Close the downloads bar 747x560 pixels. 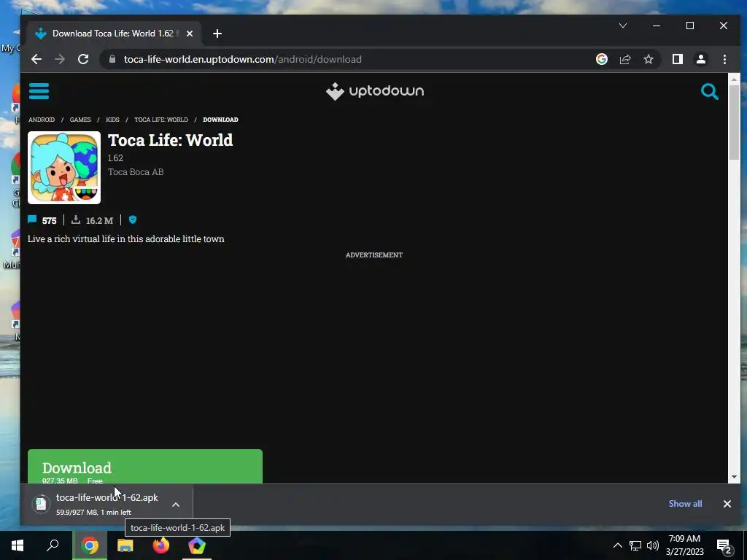coord(727,504)
